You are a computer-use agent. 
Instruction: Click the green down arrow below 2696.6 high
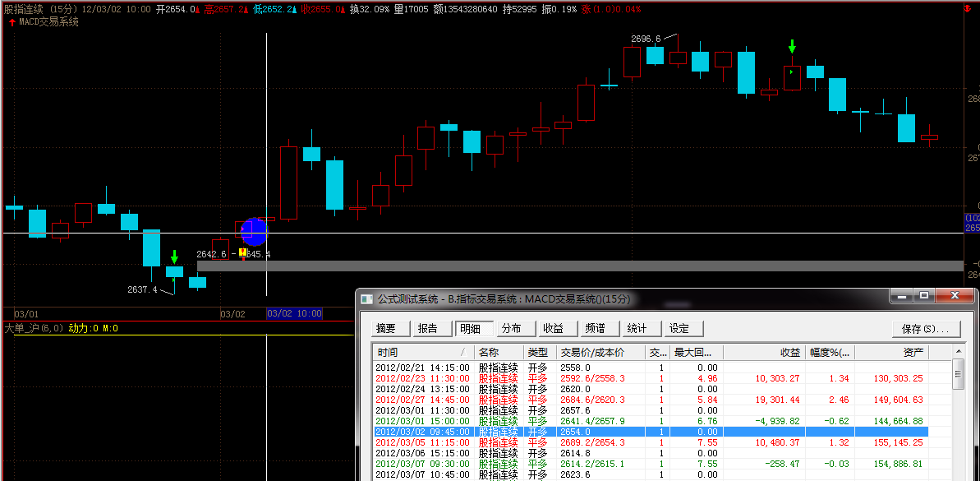coord(792,46)
